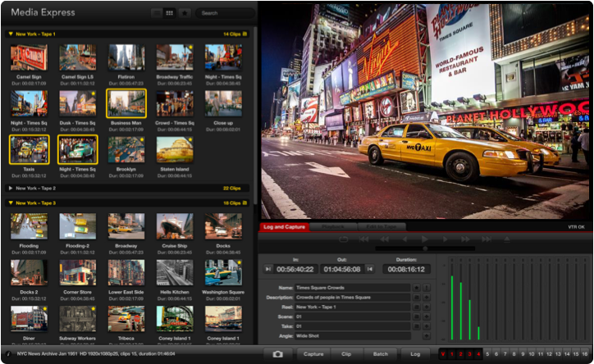Expand the New York – Tape 2 bin
This screenshot has width=594, height=364.
point(11,188)
